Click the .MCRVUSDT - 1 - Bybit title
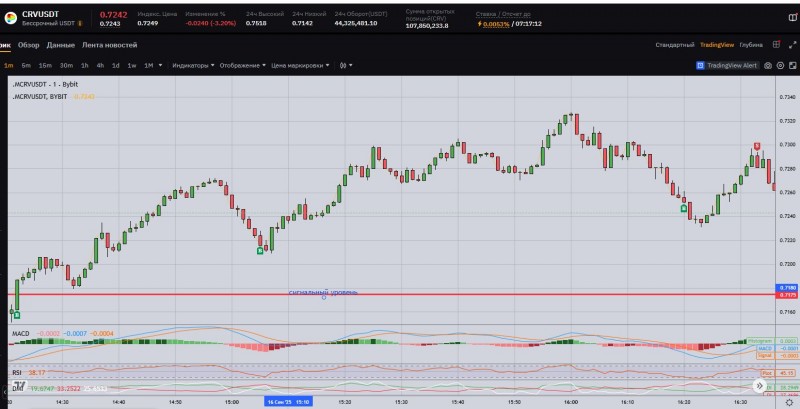This screenshot has height=409, width=800. coord(45,85)
